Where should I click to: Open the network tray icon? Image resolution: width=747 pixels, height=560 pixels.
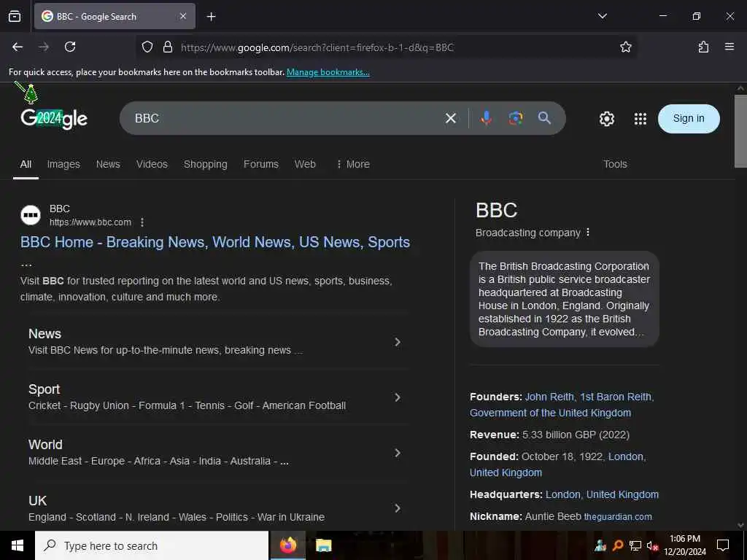(x=635, y=545)
